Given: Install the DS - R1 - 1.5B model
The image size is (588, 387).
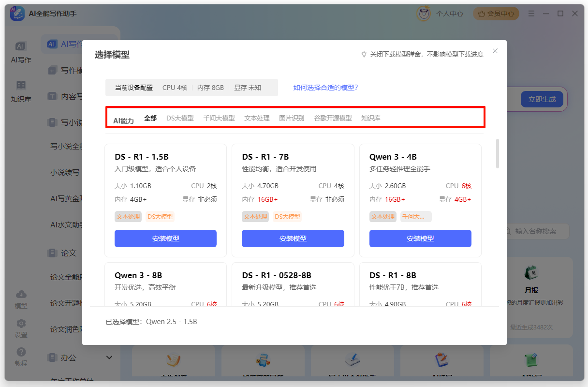Looking at the screenshot, I should [165, 238].
